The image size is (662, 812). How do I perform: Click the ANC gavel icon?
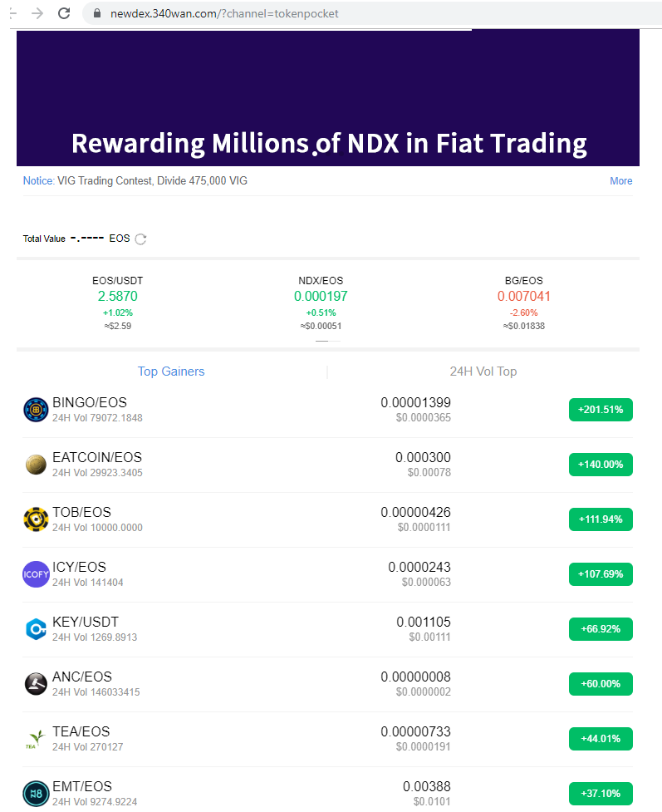37,684
